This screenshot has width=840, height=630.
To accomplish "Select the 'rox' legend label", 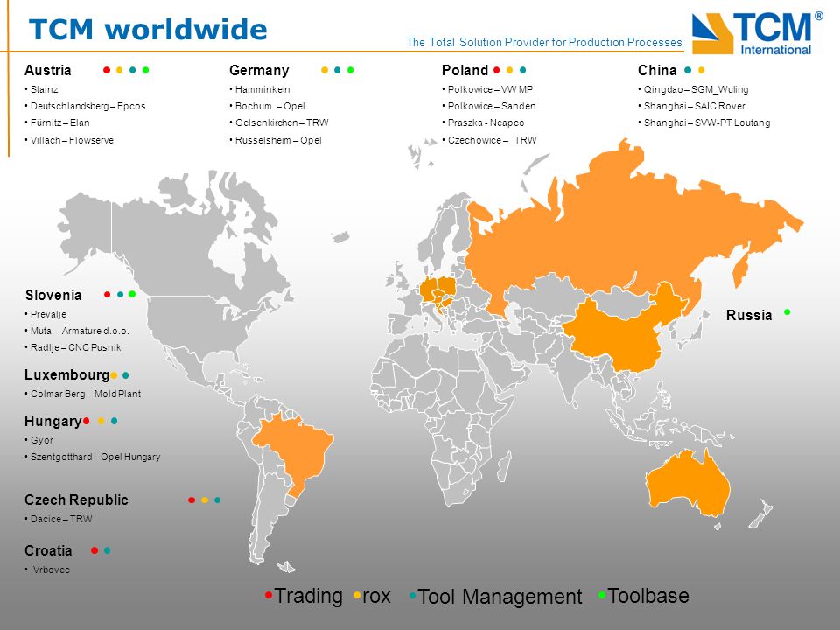I will [x=376, y=596].
